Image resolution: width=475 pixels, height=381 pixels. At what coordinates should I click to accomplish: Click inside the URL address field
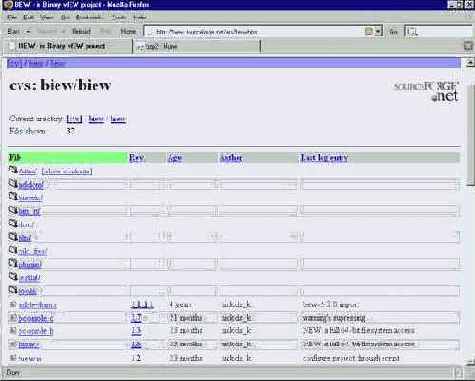coord(257,32)
